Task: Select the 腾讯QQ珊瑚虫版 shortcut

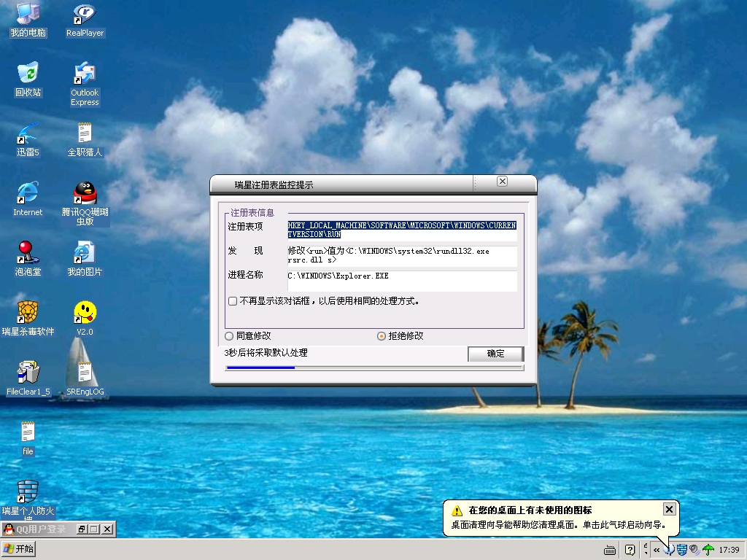Action: pyautogui.click(x=85, y=203)
